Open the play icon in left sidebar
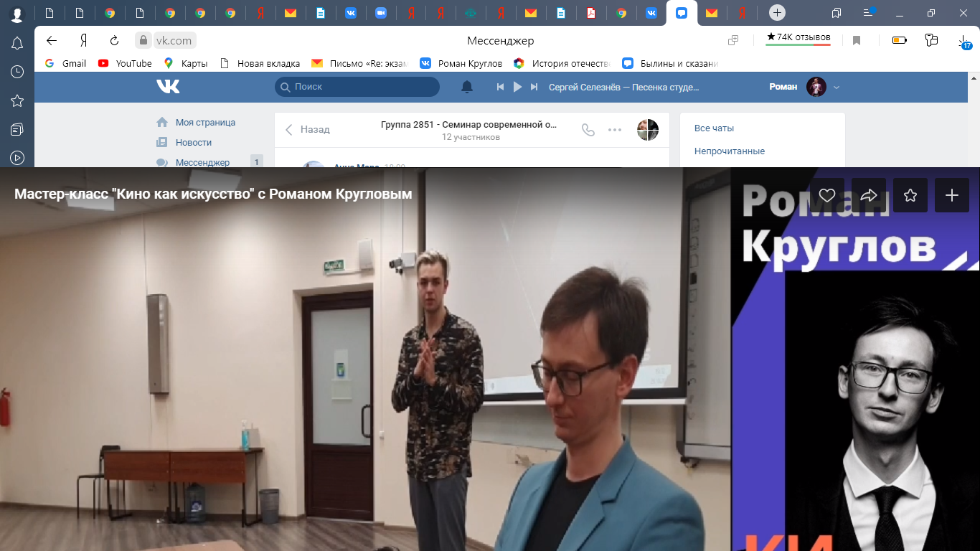The image size is (980, 551). tap(17, 158)
